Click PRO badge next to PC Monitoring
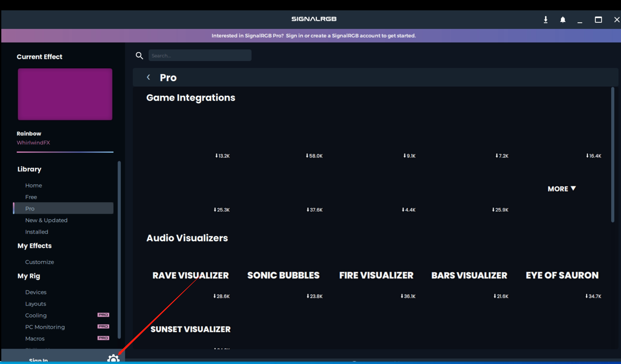This screenshot has width=621, height=364. 103,326
